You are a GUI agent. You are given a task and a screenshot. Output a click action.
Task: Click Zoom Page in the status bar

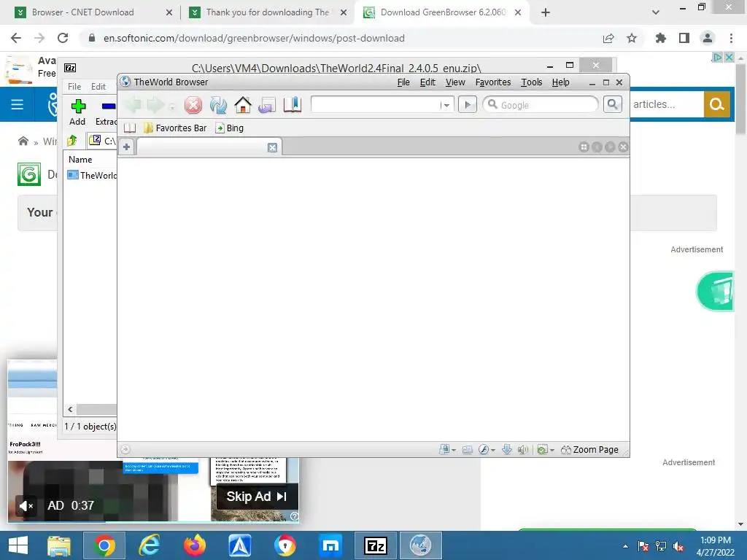coord(589,449)
